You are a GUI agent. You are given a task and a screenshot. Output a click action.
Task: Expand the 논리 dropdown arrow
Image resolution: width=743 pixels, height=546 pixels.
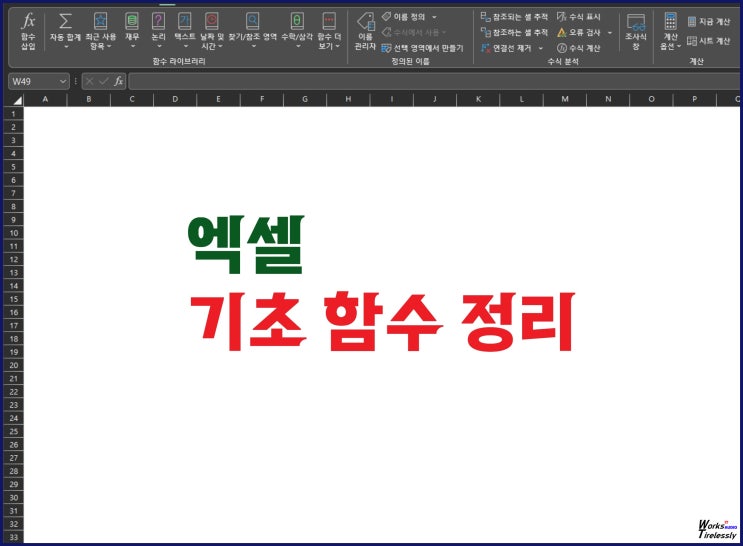159,46
